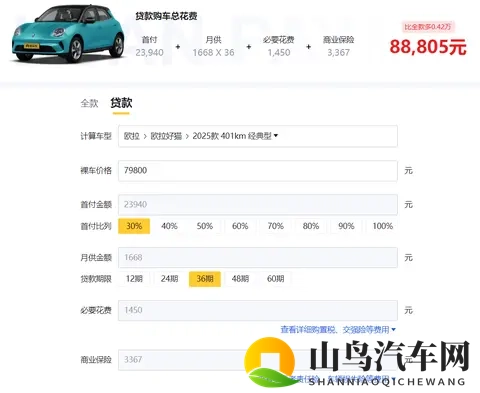This screenshot has height=393, width=480.
Task: Expand 查看详细购置税、交强险等费用 link
Action: point(338,330)
